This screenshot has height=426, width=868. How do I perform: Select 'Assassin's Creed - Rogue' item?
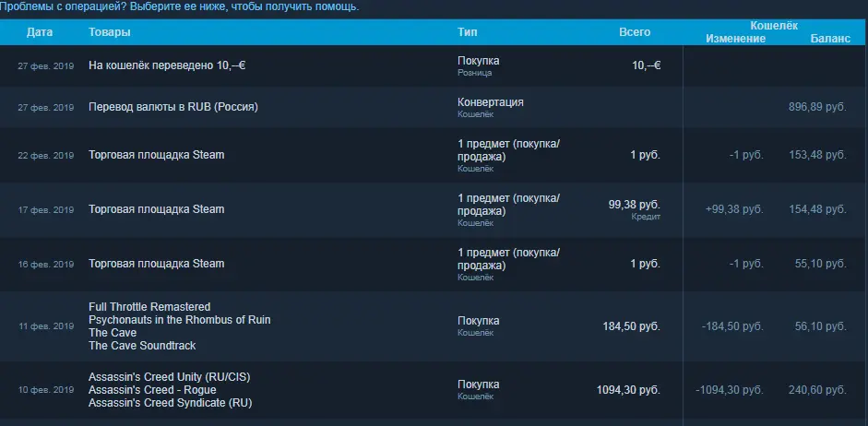[152, 390]
